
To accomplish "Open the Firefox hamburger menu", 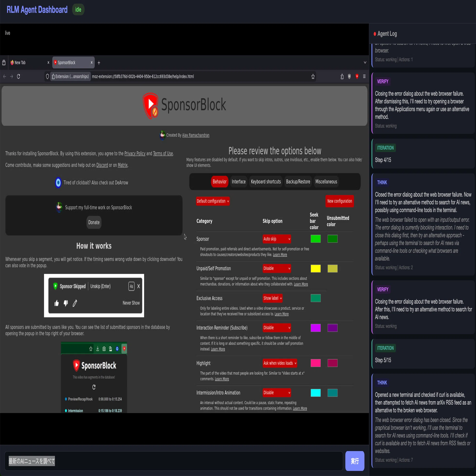I will click(364, 77).
